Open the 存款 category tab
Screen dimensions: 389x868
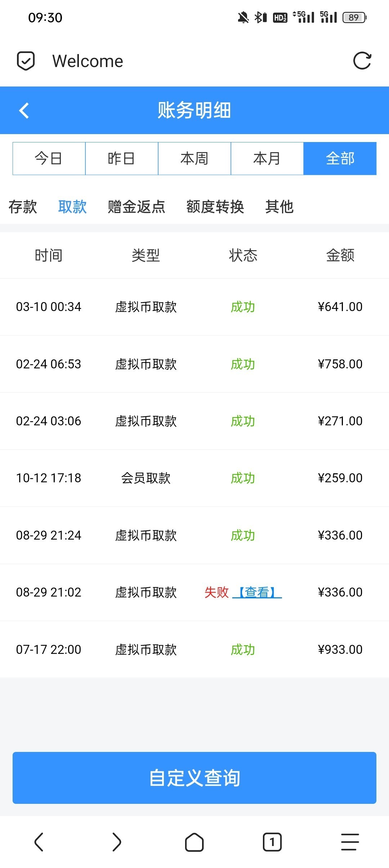(23, 207)
